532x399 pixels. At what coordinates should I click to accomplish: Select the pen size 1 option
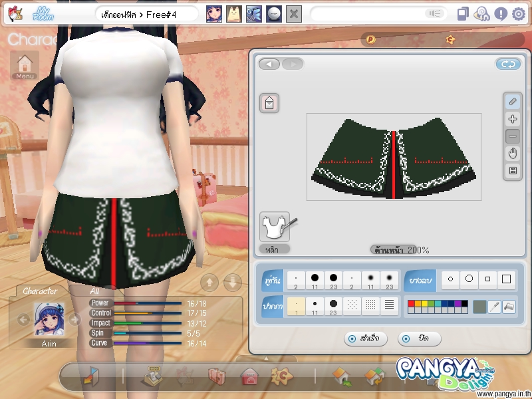296,307
